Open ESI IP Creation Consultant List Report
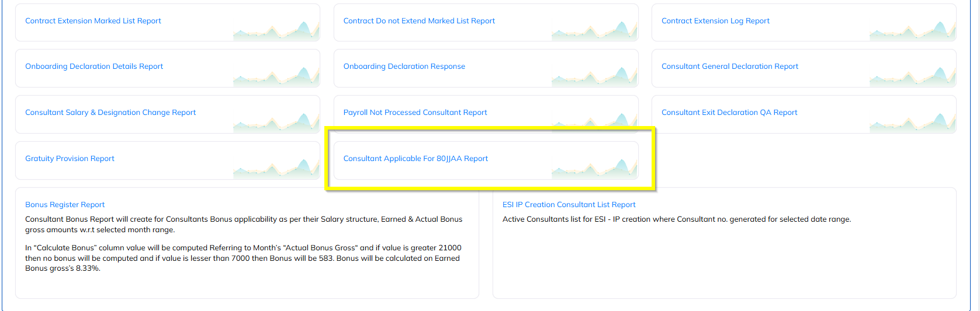The height and width of the screenshot is (311, 980). click(569, 205)
